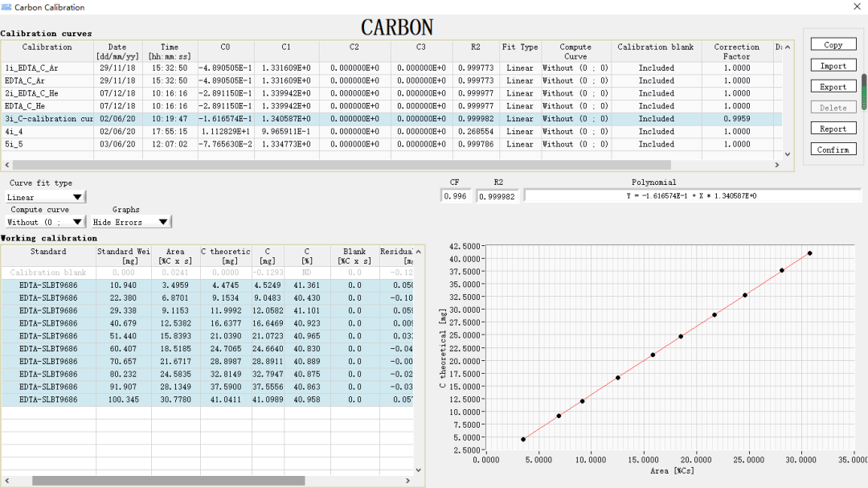Select the 3i_C-calibration curve row
The image size is (868, 488).
tap(48, 119)
